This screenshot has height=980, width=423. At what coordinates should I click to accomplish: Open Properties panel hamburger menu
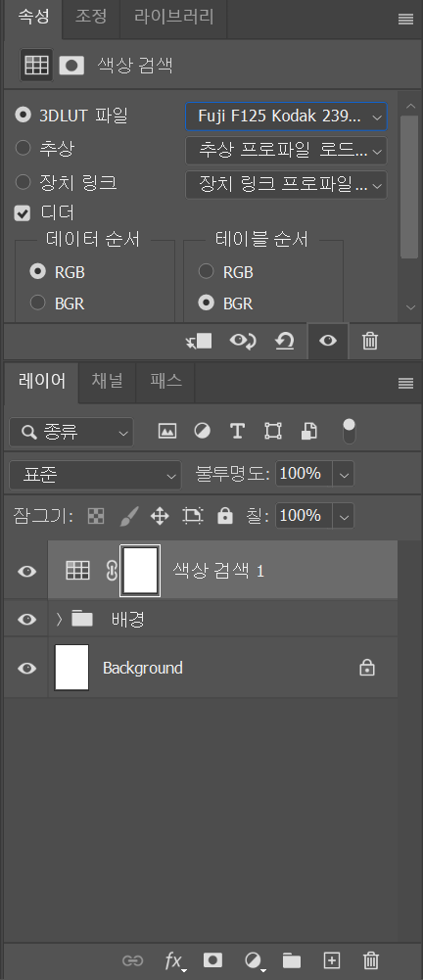tap(405, 20)
